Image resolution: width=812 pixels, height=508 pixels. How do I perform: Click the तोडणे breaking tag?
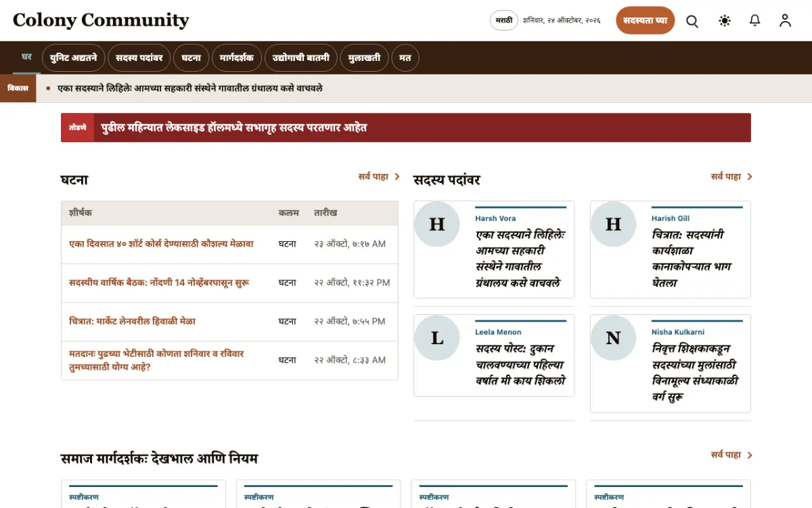click(x=77, y=127)
